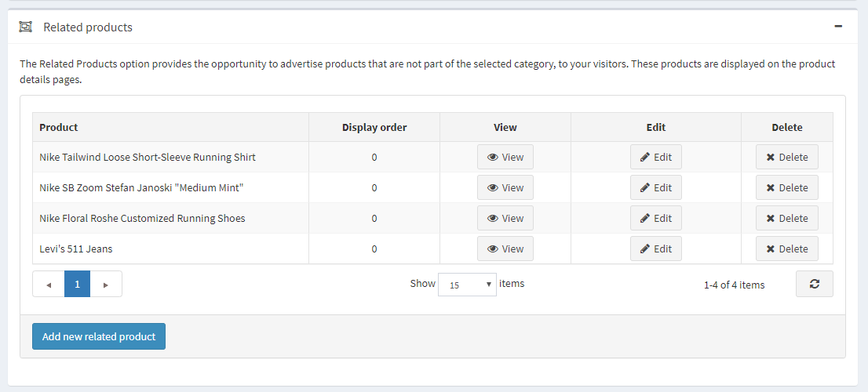
Task: Refresh the related products grid
Action: [x=814, y=284]
